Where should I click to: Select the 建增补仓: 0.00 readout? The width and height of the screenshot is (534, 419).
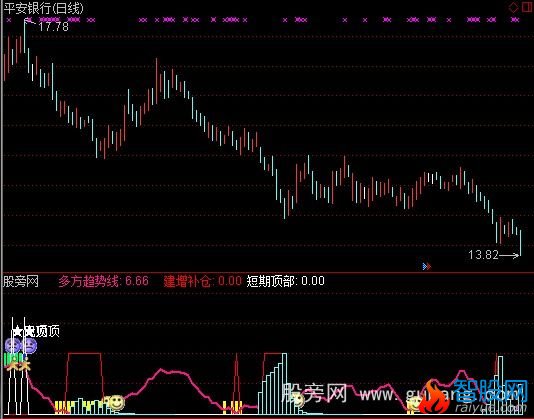click(203, 281)
